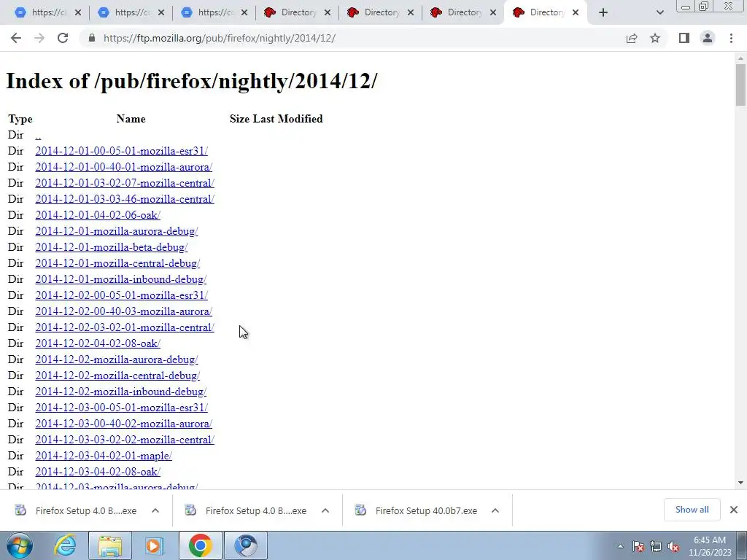The height and width of the screenshot is (560, 747).
Task: Expand options for first Firefox 4.0 download
Action: click(x=155, y=510)
